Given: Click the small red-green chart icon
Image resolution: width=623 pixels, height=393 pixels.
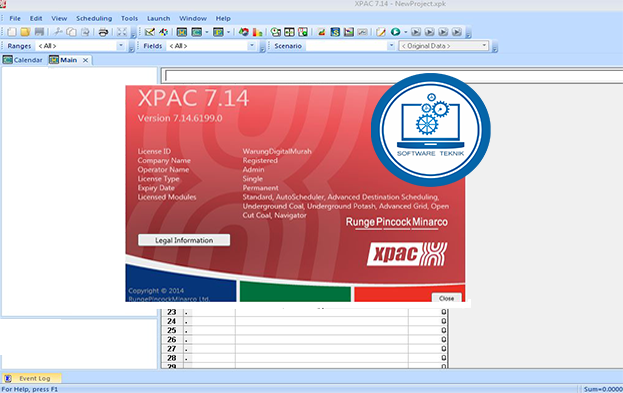Looking at the screenshot, I should [321, 32].
